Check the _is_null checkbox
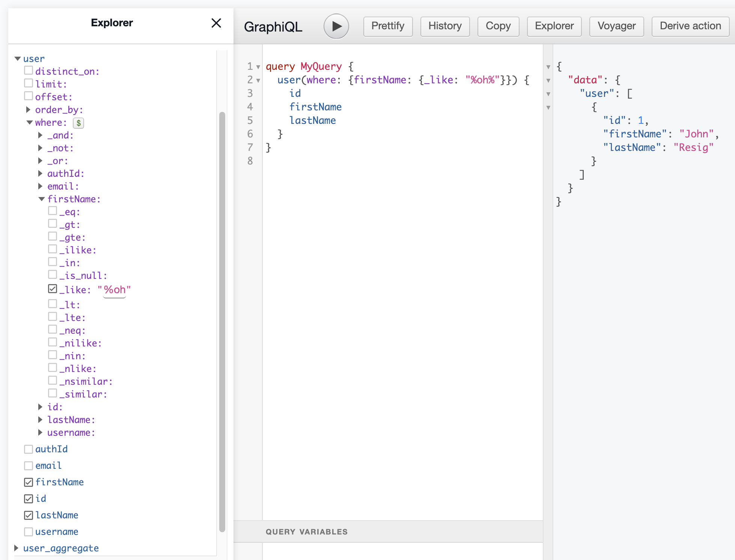Viewport: 735px width, 560px height. 53,275
